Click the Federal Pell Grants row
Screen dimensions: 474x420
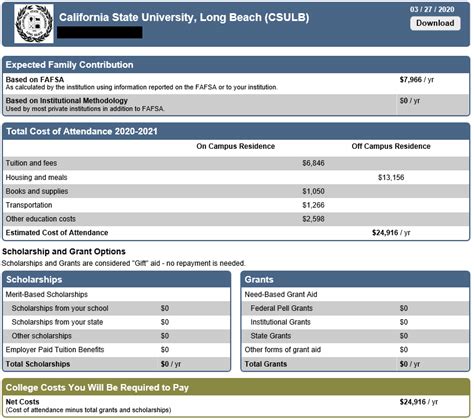pyautogui.click(x=355, y=308)
